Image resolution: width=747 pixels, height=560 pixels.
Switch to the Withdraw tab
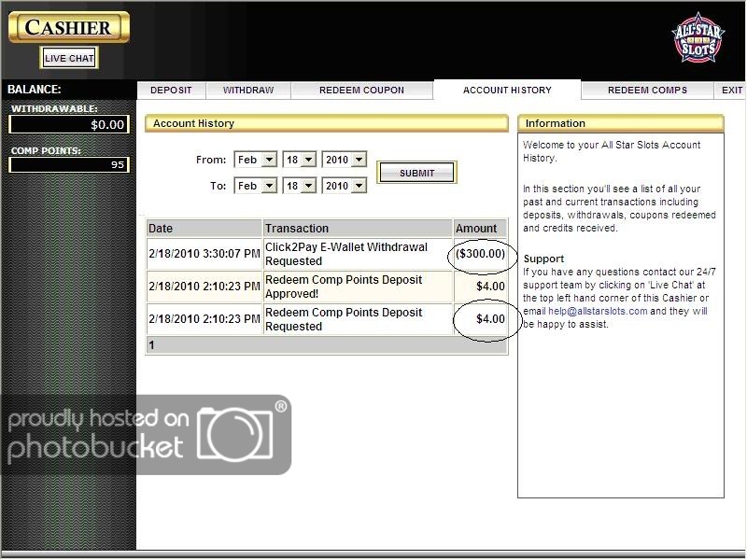248,90
